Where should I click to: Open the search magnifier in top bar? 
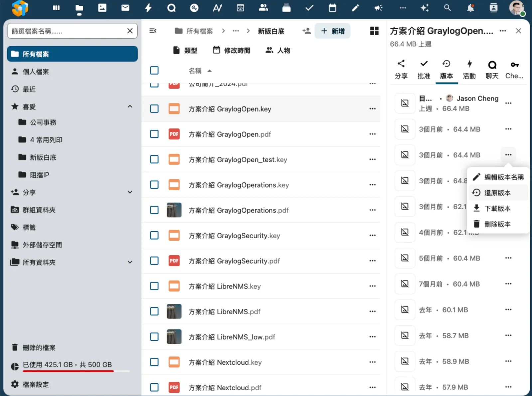point(448,8)
